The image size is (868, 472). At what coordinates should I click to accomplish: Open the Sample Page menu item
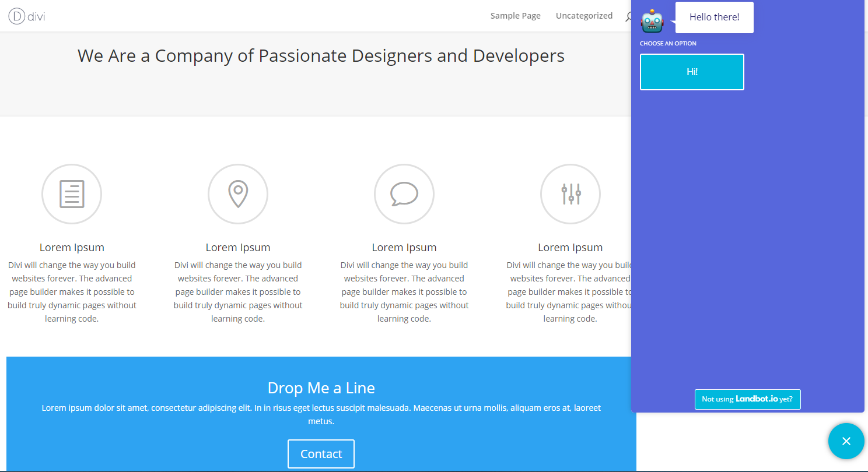click(515, 16)
